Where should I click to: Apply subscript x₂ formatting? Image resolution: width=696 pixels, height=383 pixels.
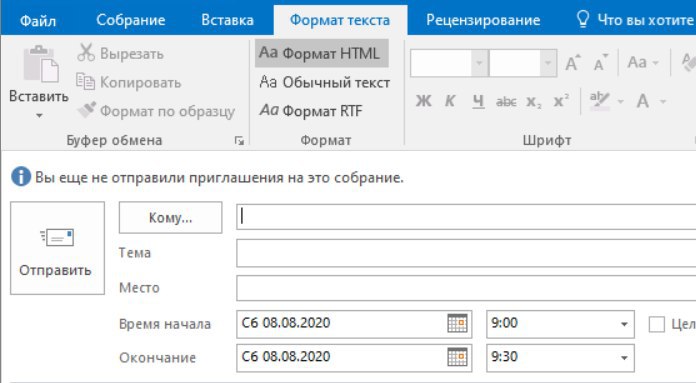tap(534, 102)
